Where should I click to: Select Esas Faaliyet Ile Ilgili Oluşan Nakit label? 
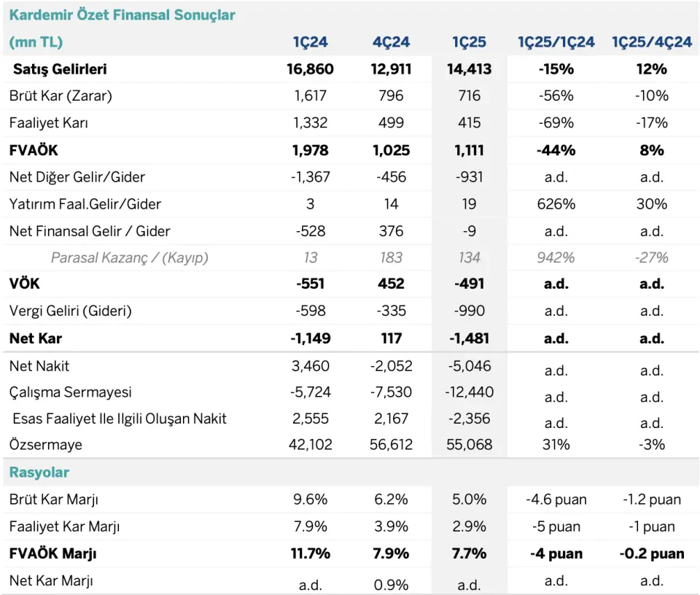coord(120,419)
